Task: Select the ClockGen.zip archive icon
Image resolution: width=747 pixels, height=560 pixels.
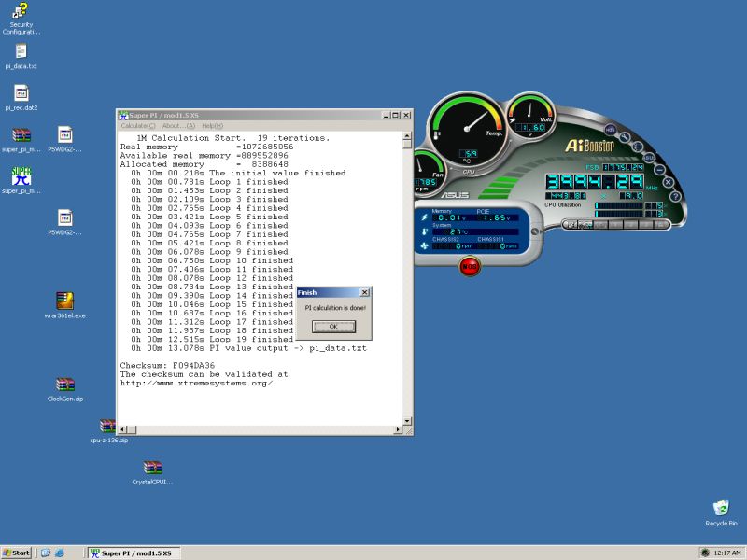Action: [64, 389]
